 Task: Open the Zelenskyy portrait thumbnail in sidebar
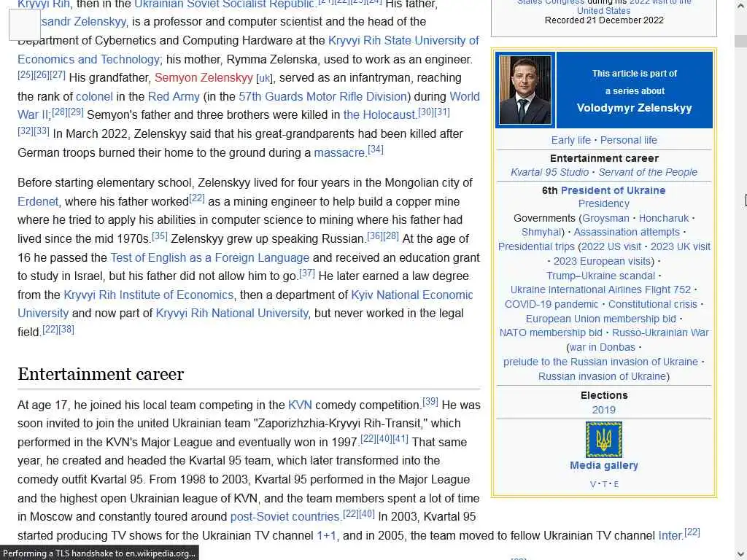click(x=525, y=90)
